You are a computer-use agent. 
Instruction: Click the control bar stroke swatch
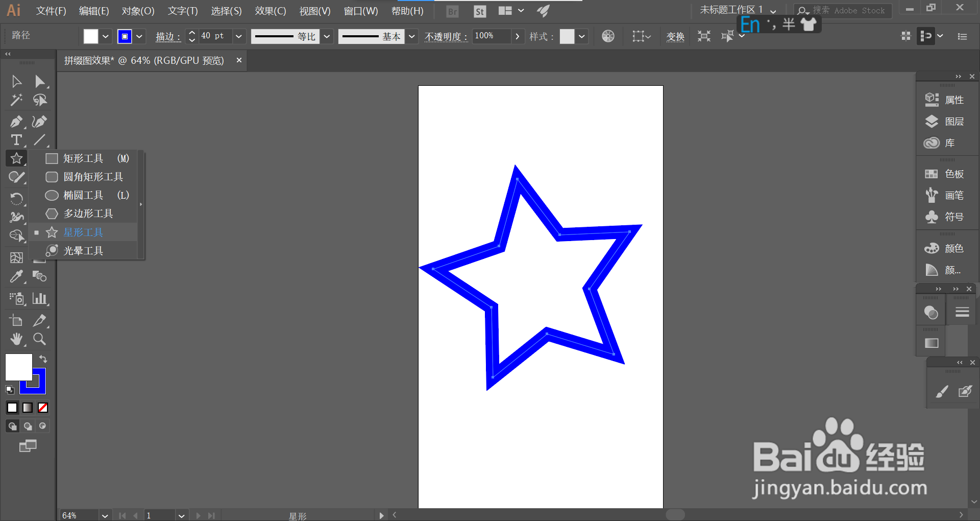(x=125, y=36)
